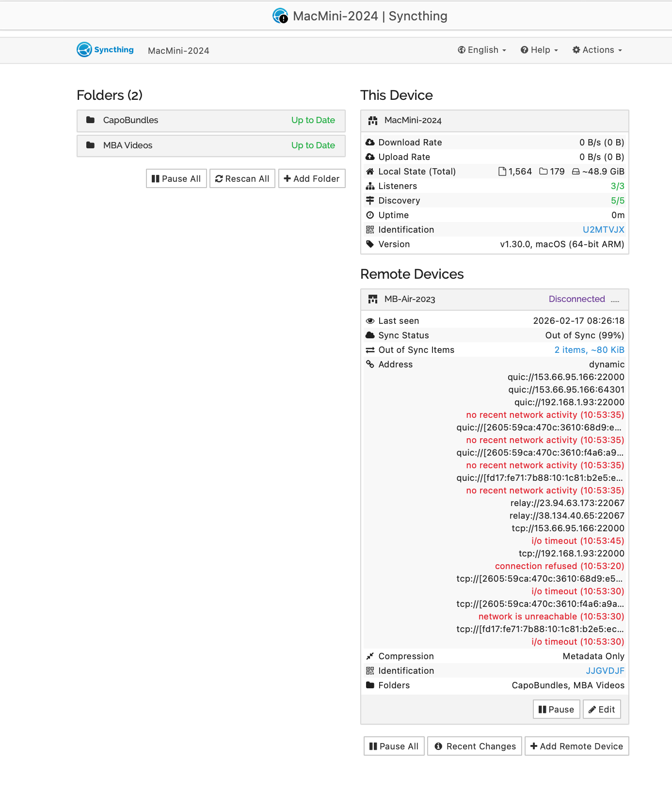Click the MBA Videos folder icon
This screenshot has height=793, width=672.
point(90,145)
